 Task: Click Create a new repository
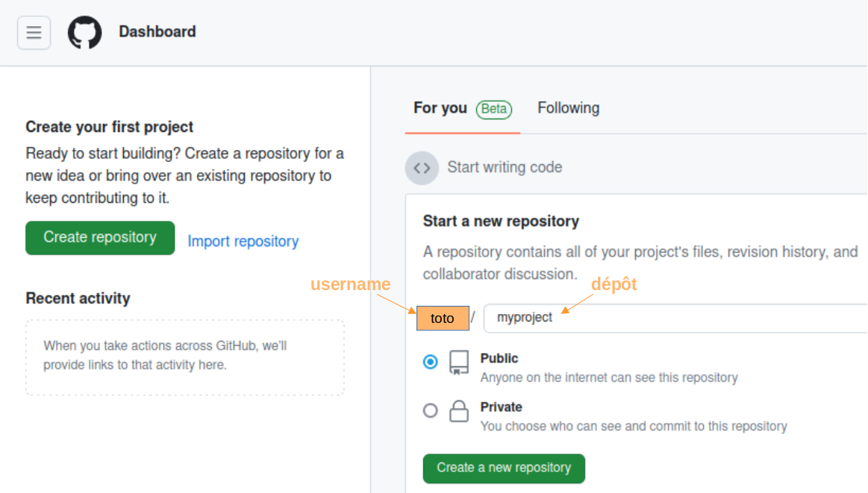point(503,468)
